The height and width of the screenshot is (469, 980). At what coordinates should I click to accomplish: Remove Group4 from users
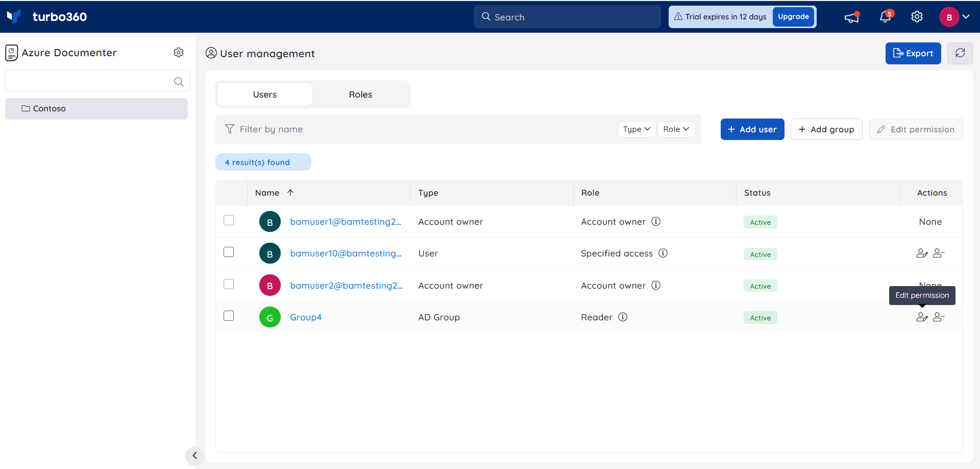[x=939, y=317]
